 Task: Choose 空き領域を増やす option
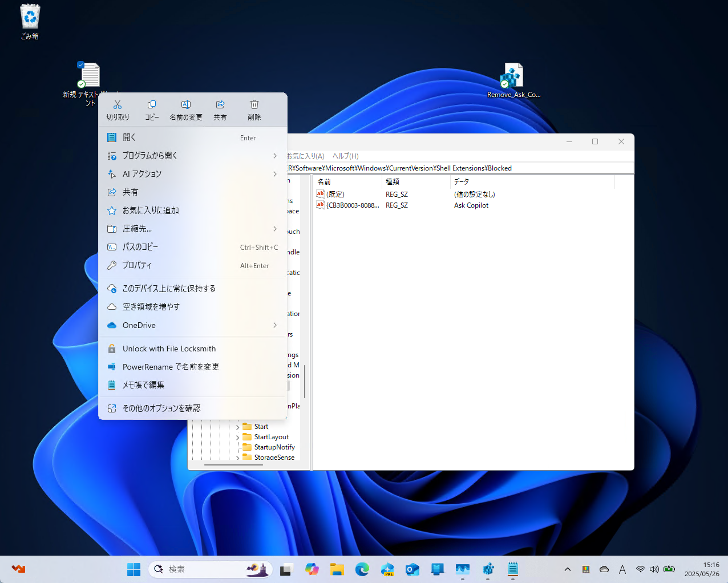(193, 307)
